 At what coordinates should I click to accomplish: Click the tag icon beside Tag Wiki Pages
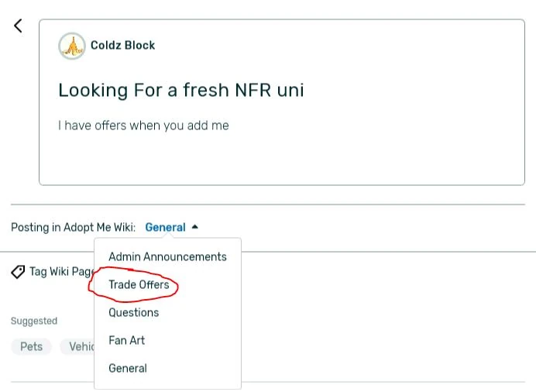coord(18,272)
